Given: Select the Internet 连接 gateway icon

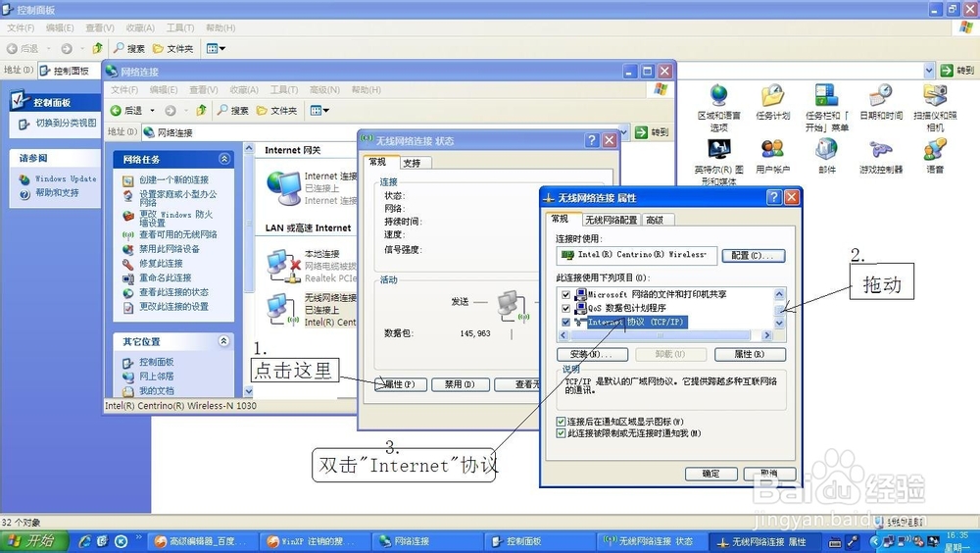Looking at the screenshot, I should point(283,187).
